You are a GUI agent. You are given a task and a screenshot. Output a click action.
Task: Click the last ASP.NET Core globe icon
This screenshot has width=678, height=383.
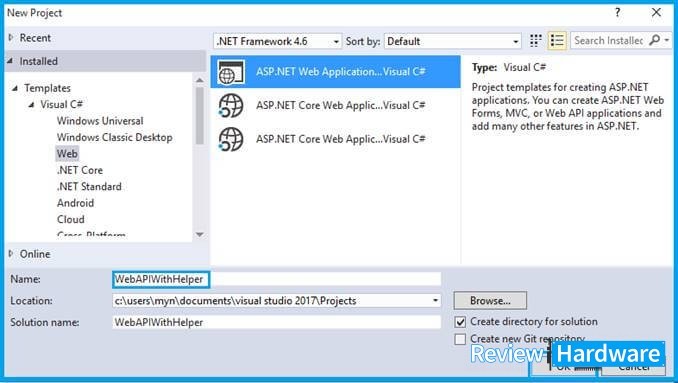coord(231,139)
